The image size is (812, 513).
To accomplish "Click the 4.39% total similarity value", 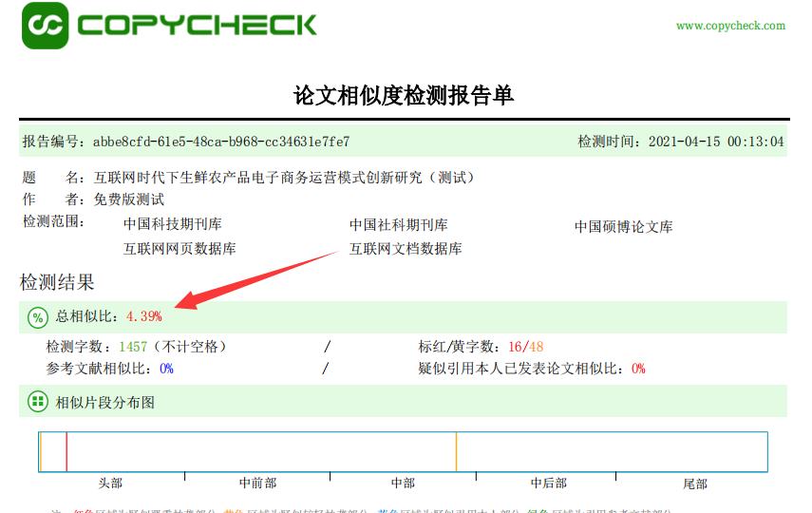I will click(x=143, y=316).
